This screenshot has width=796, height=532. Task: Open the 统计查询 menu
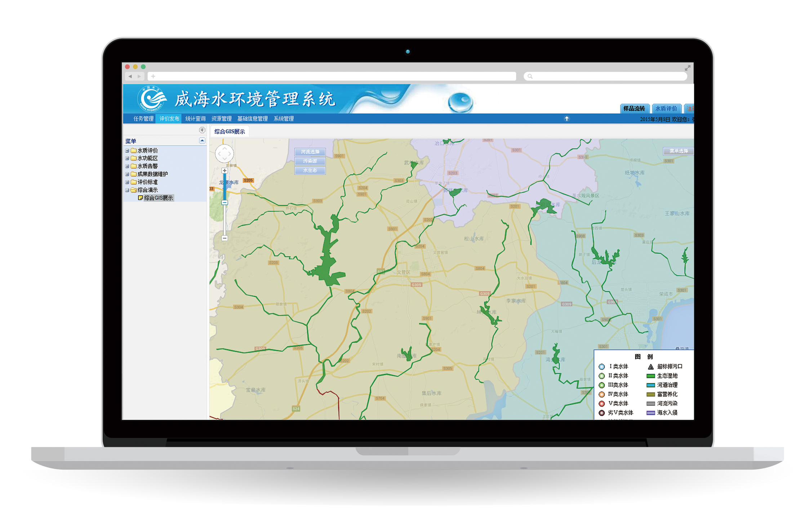point(195,119)
